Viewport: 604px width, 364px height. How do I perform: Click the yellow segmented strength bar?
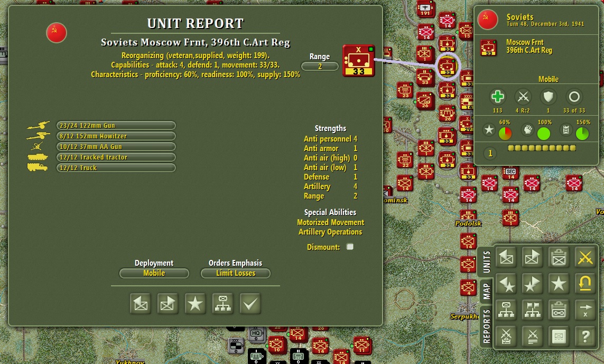(x=542, y=148)
